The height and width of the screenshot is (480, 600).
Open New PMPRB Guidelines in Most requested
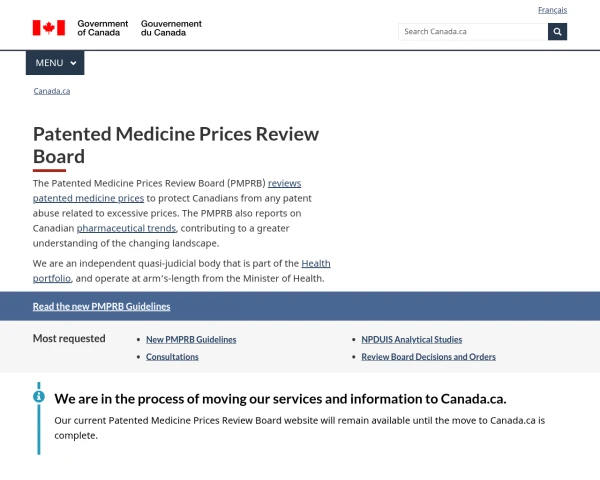(191, 340)
